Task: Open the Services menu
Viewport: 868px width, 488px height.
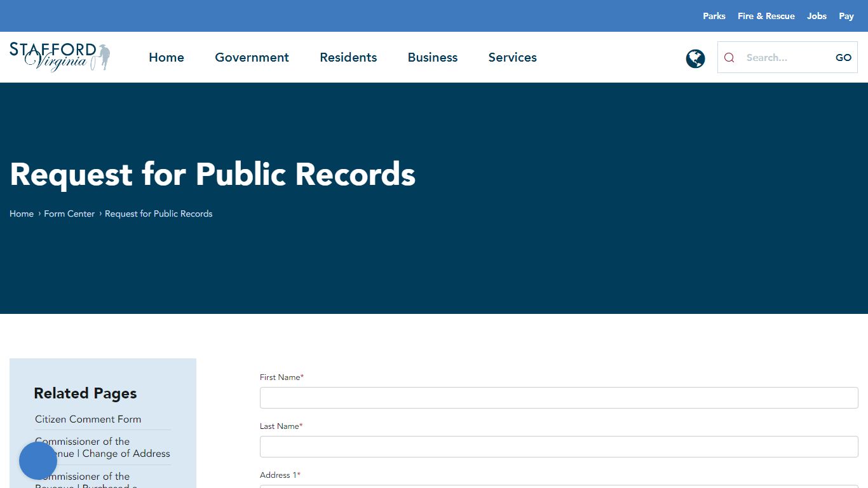Action: [x=513, y=57]
